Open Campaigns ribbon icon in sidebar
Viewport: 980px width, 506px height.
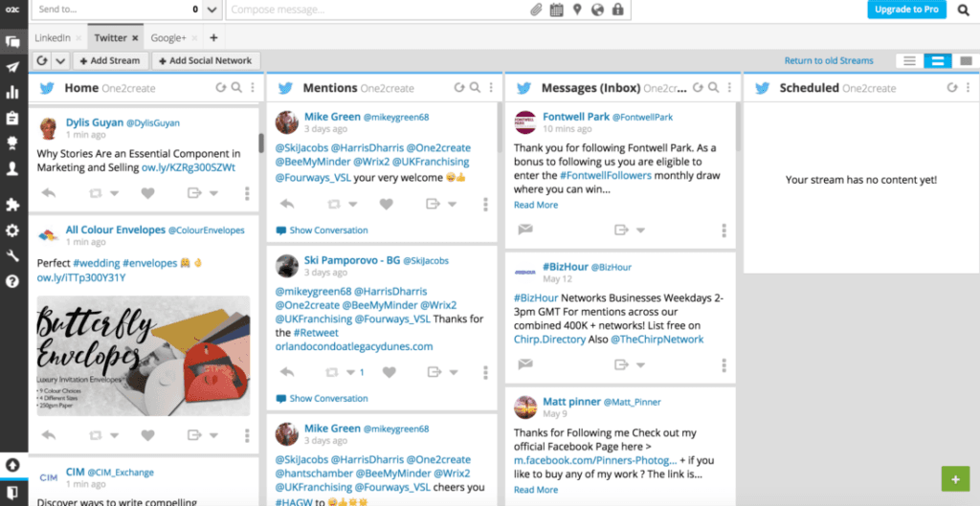(x=12, y=143)
